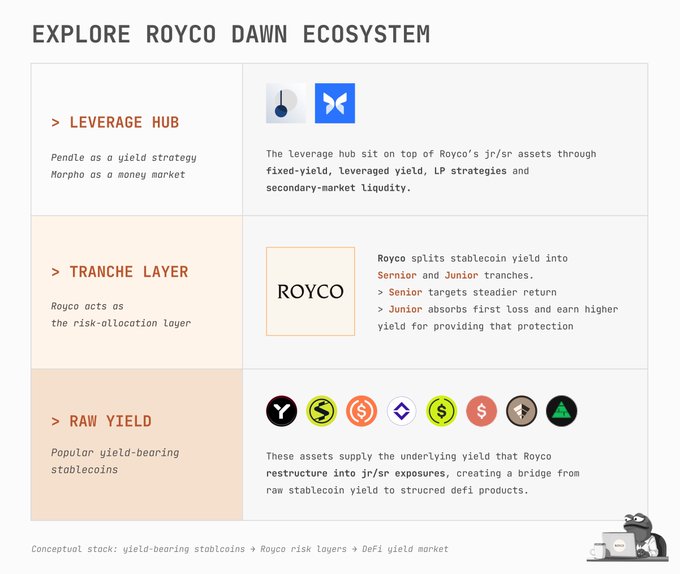Screen dimensions: 680x574
Task: Select the lime green dollar coin icon
Action: pos(441,411)
